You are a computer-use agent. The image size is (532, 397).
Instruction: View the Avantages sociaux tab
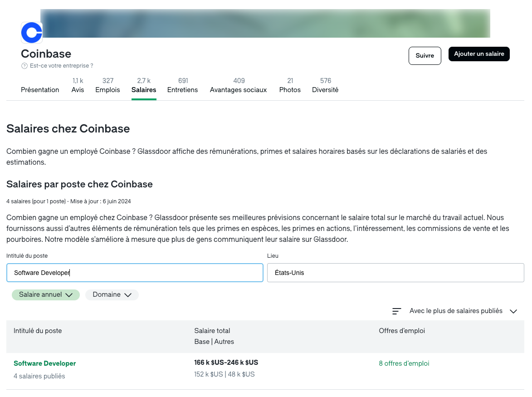(x=239, y=85)
